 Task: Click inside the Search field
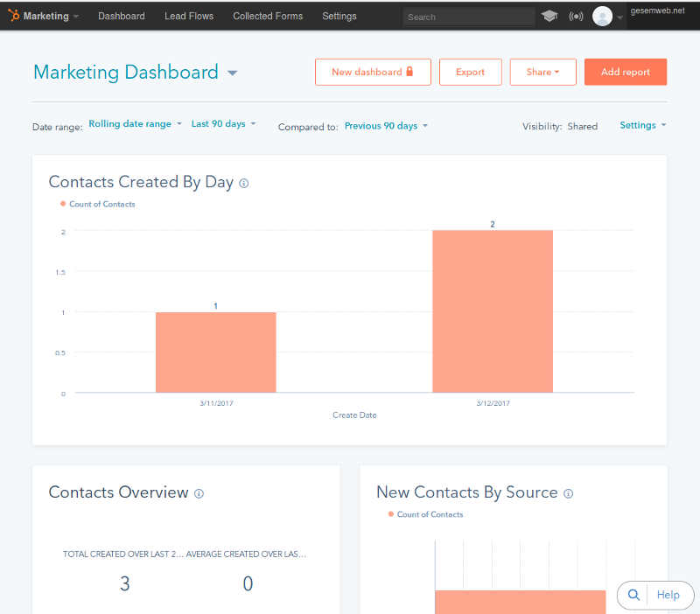[468, 17]
